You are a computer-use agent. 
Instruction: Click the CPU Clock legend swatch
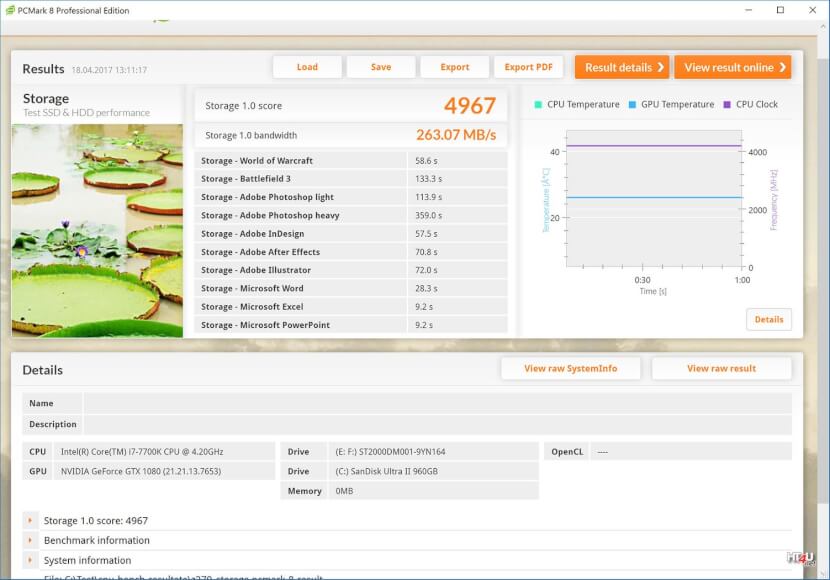[x=727, y=104]
